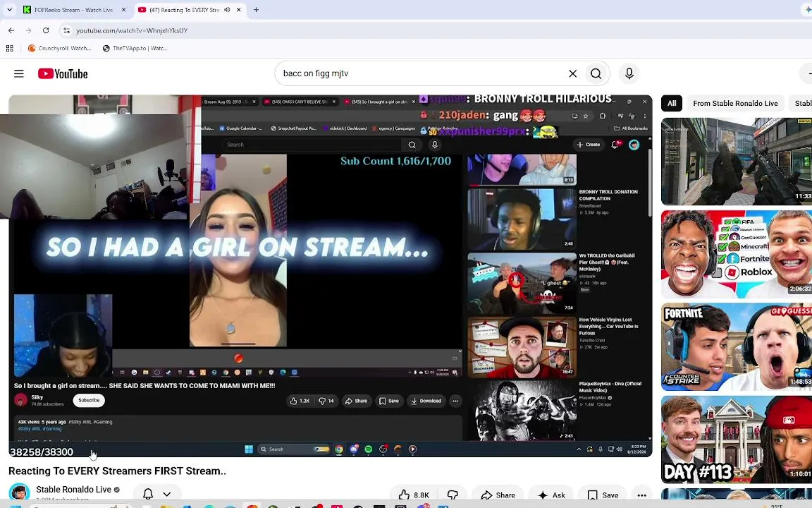Image resolution: width=812 pixels, height=508 pixels.
Task: Close the FOFReeko Stream tab
Action: (123, 10)
